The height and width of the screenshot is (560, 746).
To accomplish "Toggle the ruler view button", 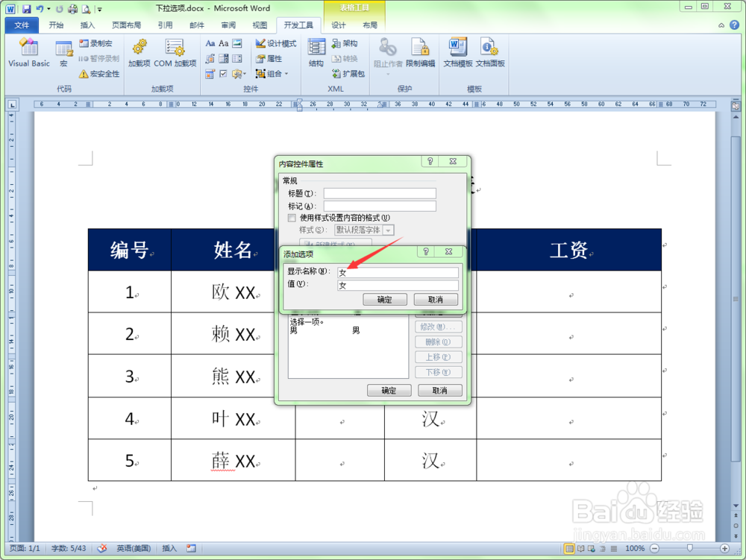I will click(x=736, y=106).
